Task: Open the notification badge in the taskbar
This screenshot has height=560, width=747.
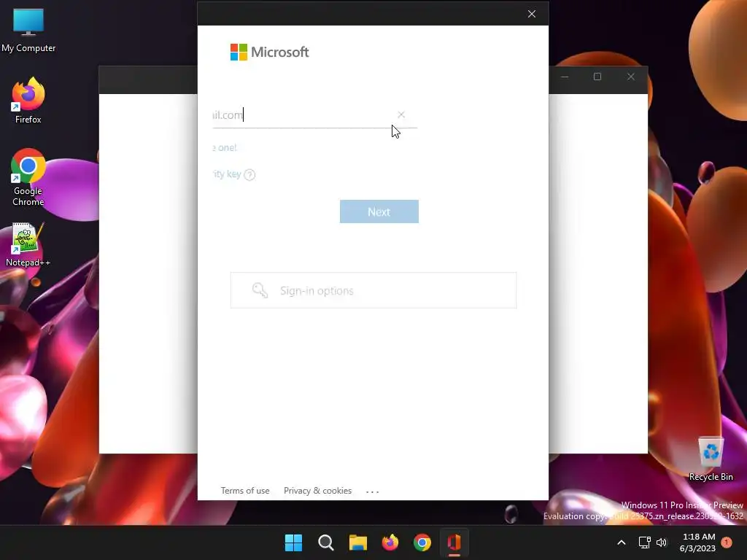Action: 727,542
